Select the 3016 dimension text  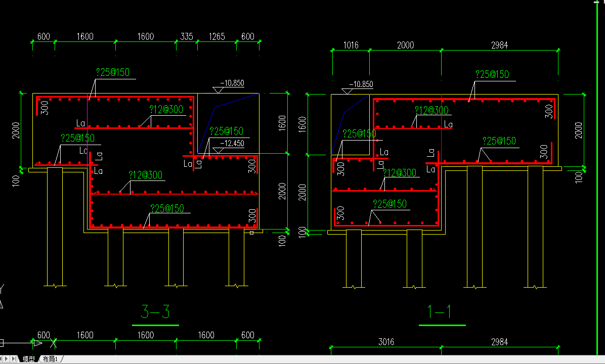tap(386, 342)
